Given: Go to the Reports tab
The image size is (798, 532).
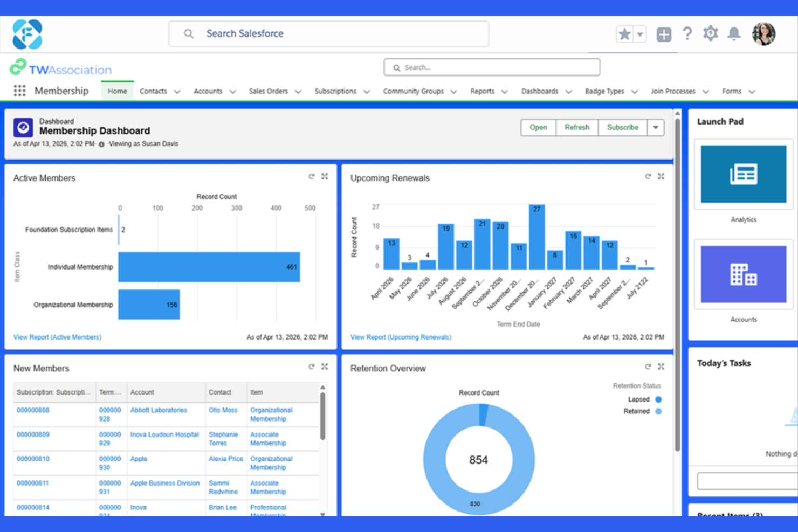Looking at the screenshot, I should 482,91.
